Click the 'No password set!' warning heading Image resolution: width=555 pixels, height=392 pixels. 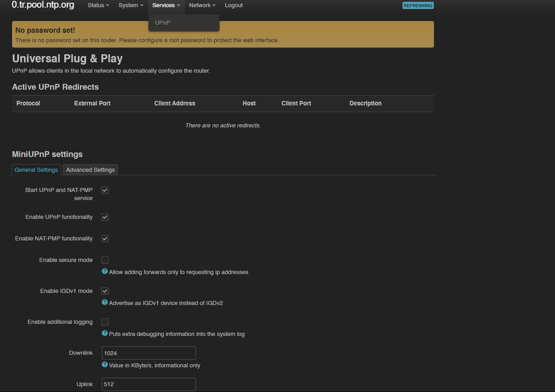coord(45,30)
